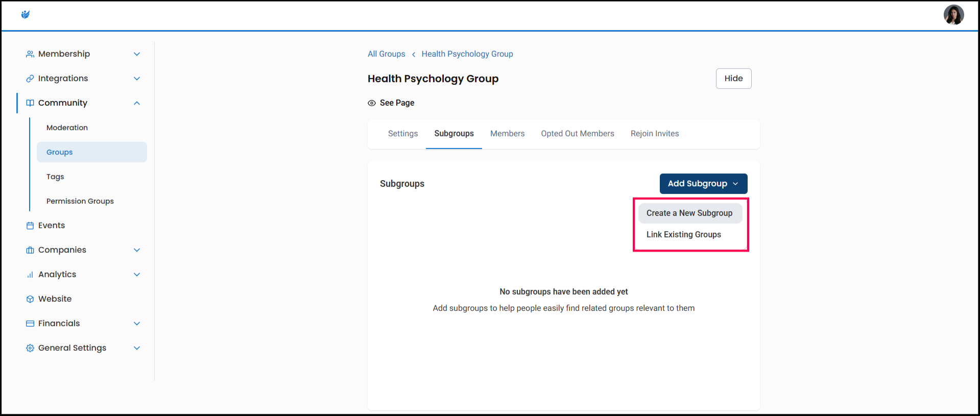Viewport: 980px width, 416px height.
Task: Click the General Settings gear icon
Action: [30, 348]
